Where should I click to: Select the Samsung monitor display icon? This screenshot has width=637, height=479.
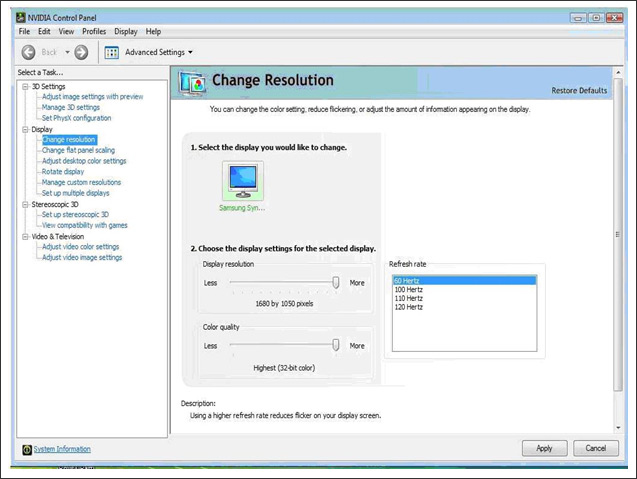point(242,181)
